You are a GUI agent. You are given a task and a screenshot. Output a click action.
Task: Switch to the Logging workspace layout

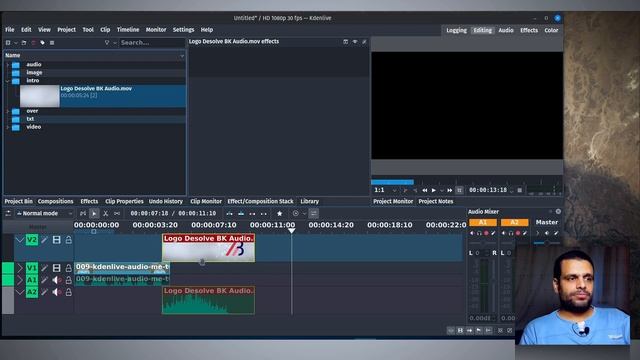[x=456, y=30]
